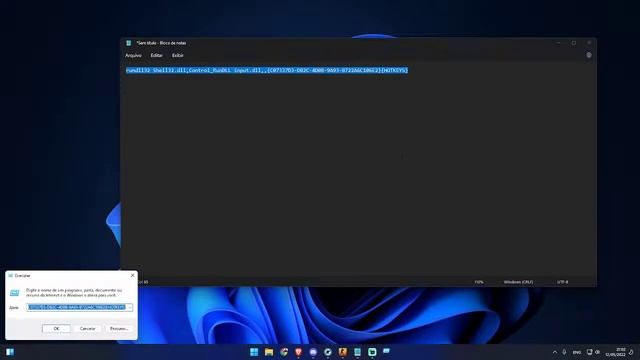Open Notepad settings gear icon
This screenshot has width=640, height=360.
tap(589, 55)
